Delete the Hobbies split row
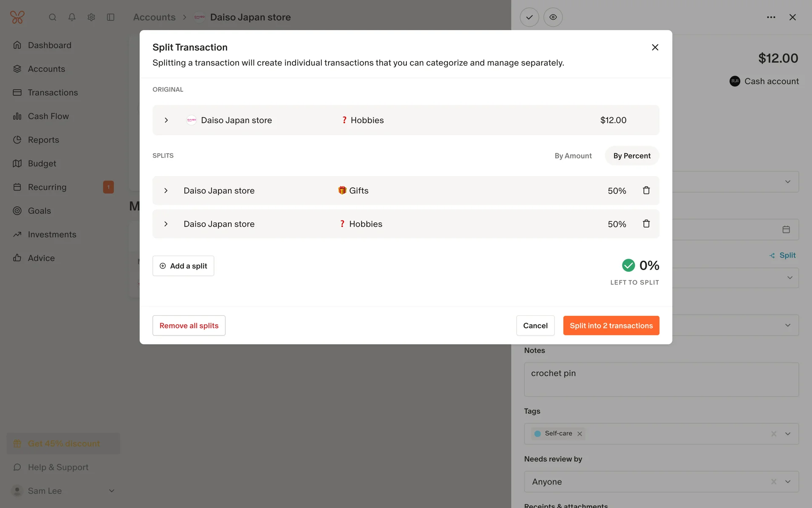Image resolution: width=812 pixels, height=508 pixels. 646,224
